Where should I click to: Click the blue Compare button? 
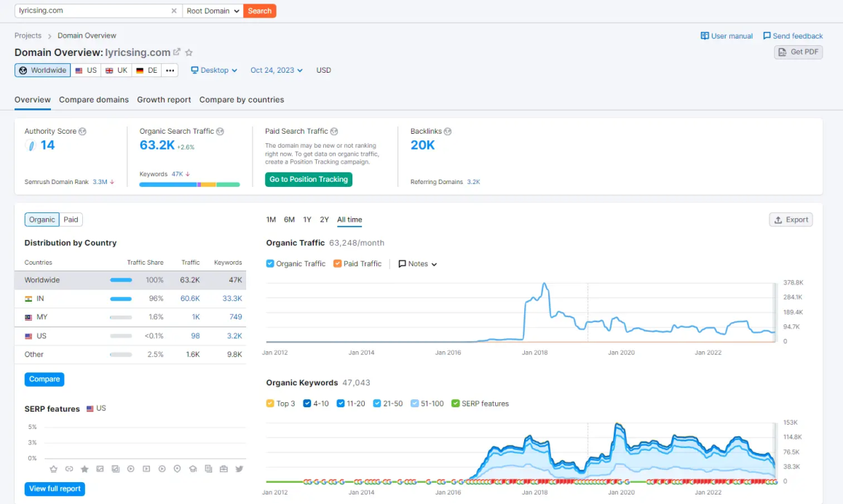tap(44, 380)
